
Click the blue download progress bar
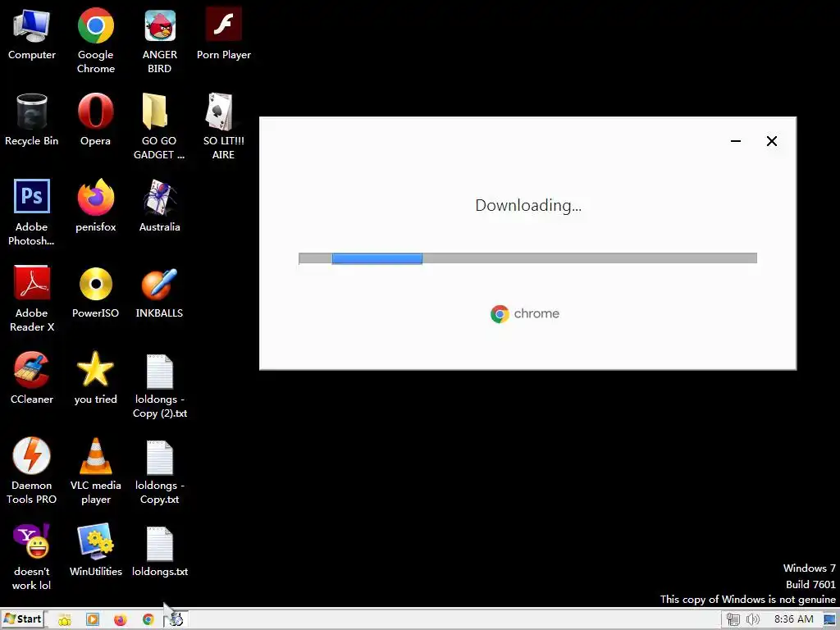[377, 258]
